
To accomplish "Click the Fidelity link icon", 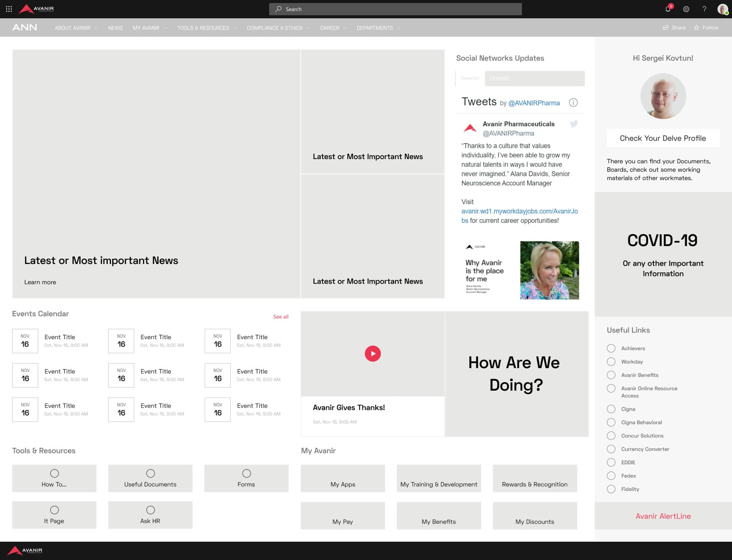I will (x=611, y=489).
